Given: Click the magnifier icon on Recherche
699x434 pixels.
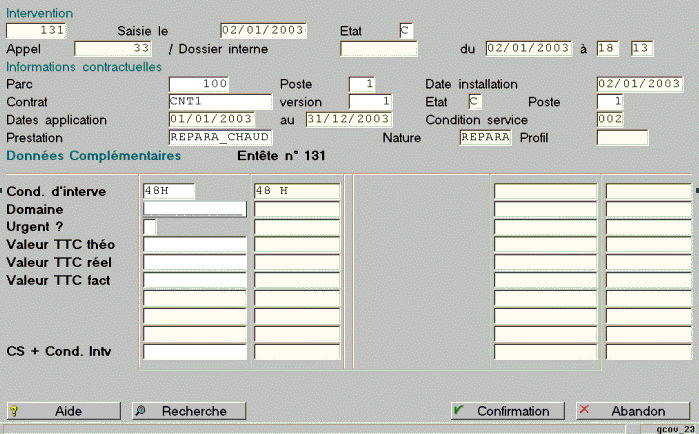Looking at the screenshot, I should [140, 410].
